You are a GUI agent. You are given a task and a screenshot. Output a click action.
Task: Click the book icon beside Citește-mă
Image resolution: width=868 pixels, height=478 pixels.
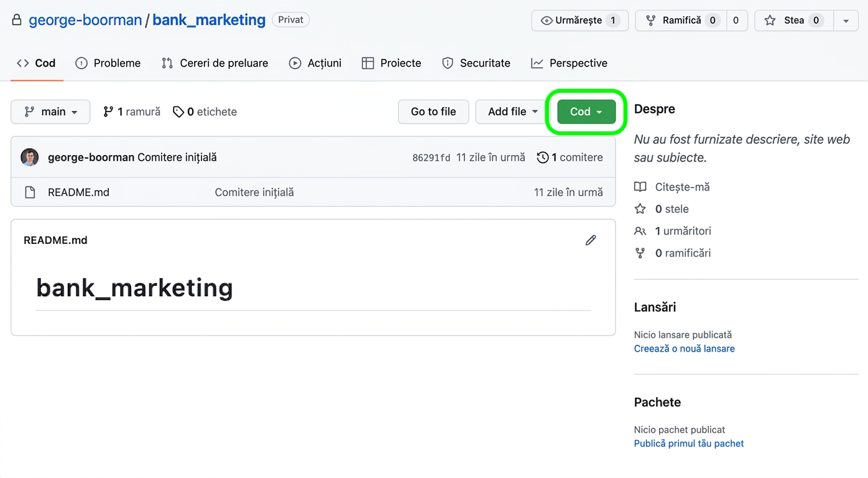[640, 187]
